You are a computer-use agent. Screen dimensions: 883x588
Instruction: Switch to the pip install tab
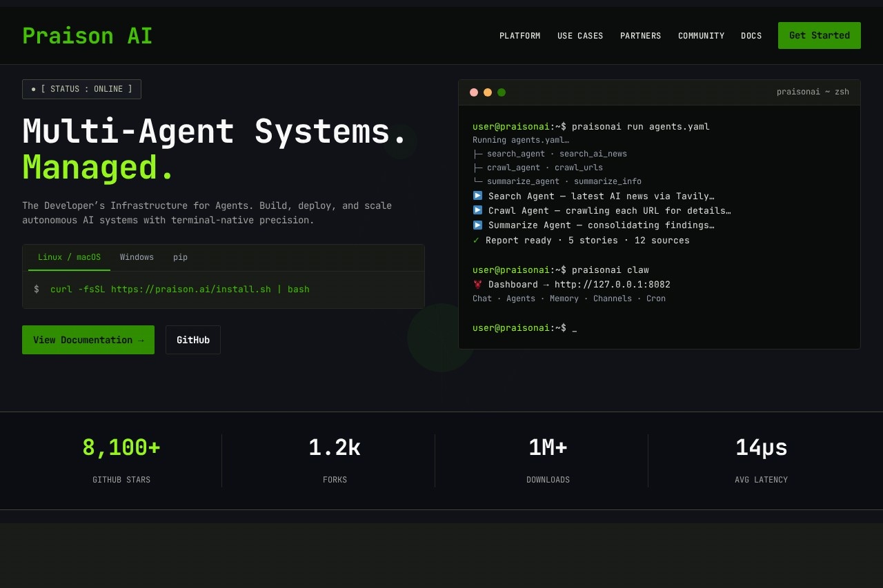pyautogui.click(x=180, y=257)
